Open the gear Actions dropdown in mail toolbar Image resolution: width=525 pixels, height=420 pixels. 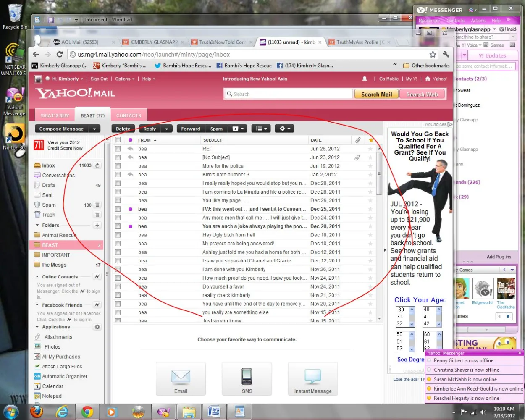click(284, 129)
